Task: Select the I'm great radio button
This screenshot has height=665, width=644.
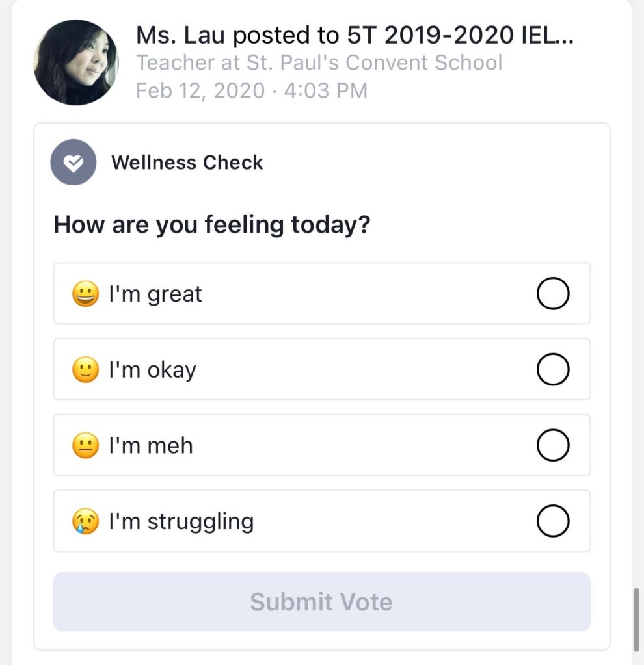Action: (553, 294)
